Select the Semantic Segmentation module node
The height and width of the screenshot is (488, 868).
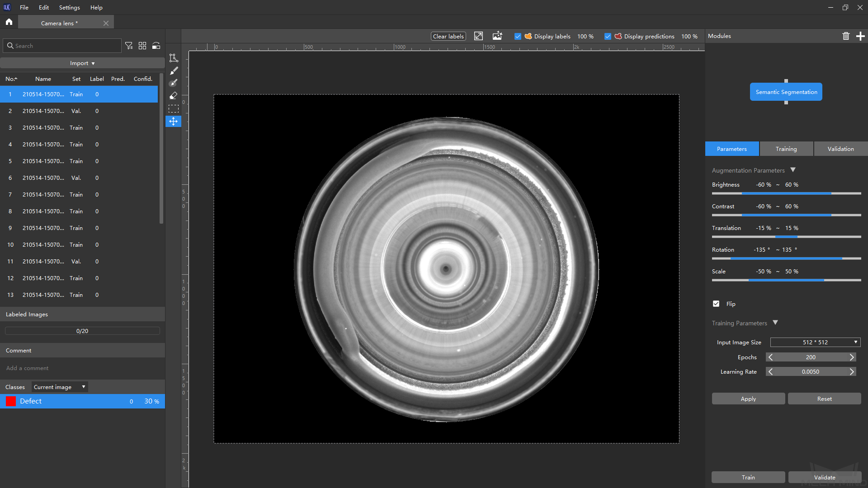click(786, 92)
